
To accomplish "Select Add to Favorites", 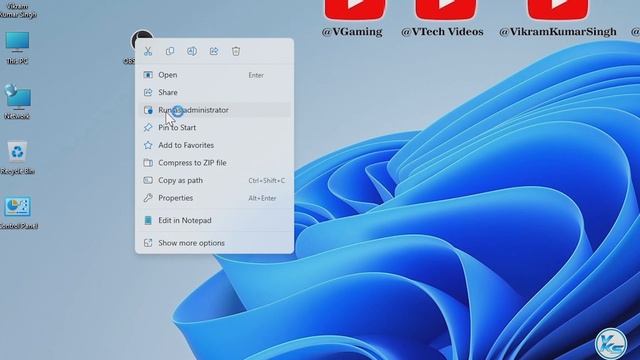I will click(x=214, y=145).
